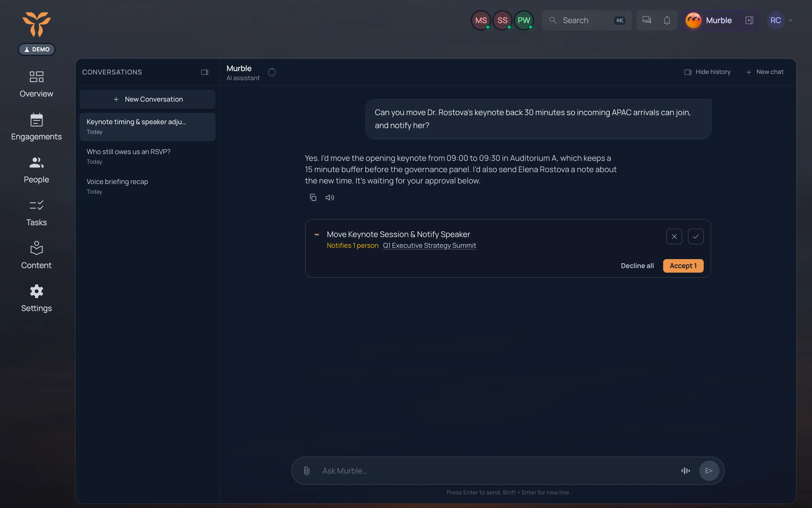Go to Engagements in the sidebar
Viewport: 812px width, 508px height.
[x=36, y=127]
